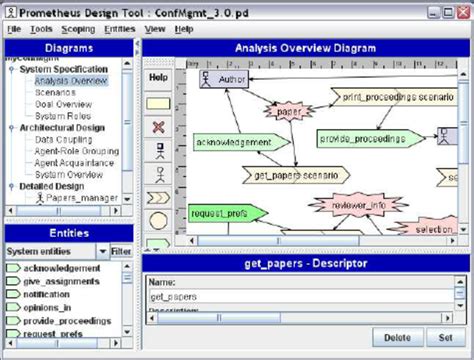The image size is (474, 360).
Task: Click the paper data node
Action: [289, 112]
